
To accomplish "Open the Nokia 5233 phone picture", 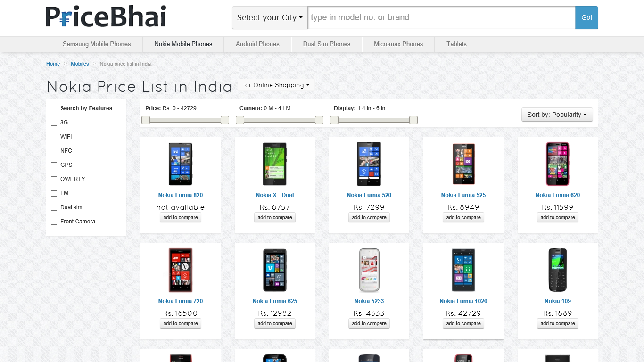I will tap(369, 270).
